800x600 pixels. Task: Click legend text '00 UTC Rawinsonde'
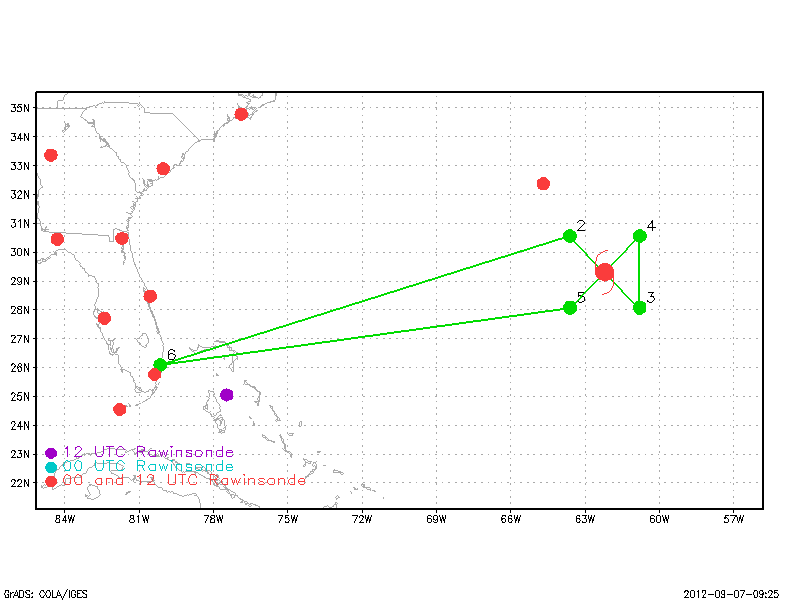(x=148, y=466)
